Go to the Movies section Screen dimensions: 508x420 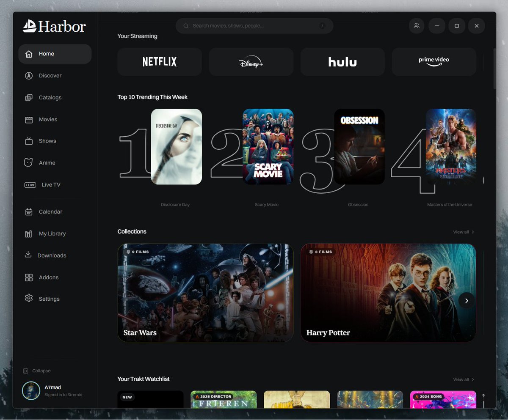[x=55, y=120]
